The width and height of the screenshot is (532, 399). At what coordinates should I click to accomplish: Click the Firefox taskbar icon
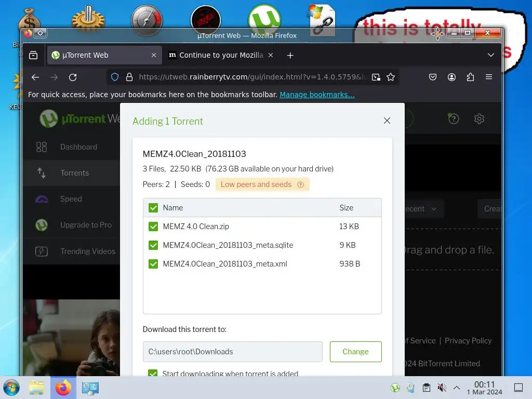point(63,388)
